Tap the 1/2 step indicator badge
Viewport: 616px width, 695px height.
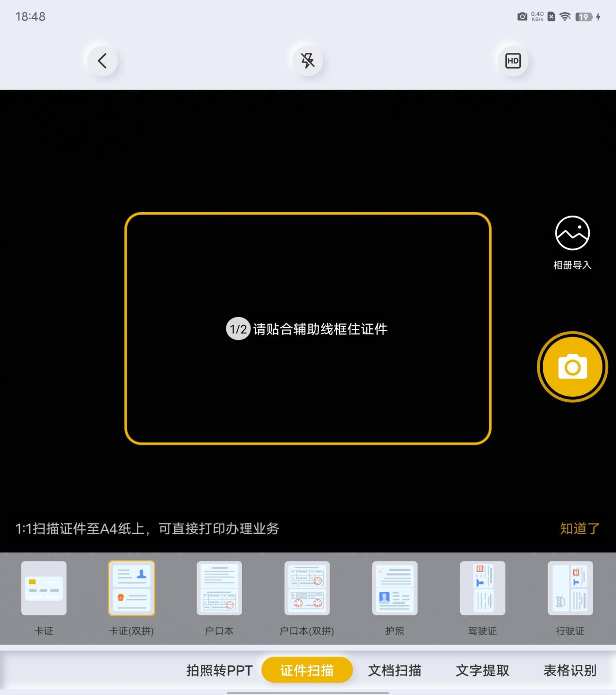(x=238, y=329)
